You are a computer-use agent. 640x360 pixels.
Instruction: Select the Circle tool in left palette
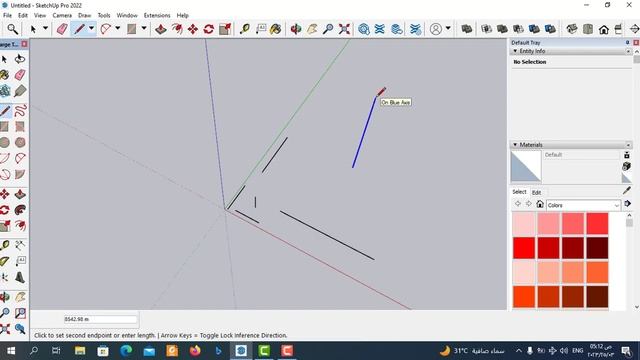tap(5, 142)
